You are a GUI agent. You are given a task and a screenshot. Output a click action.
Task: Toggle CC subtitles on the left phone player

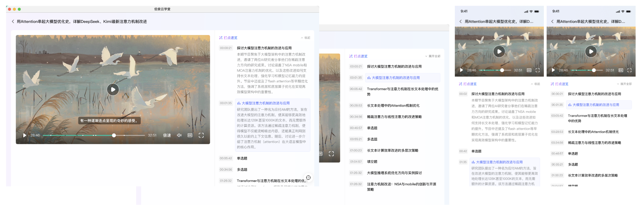529,70
